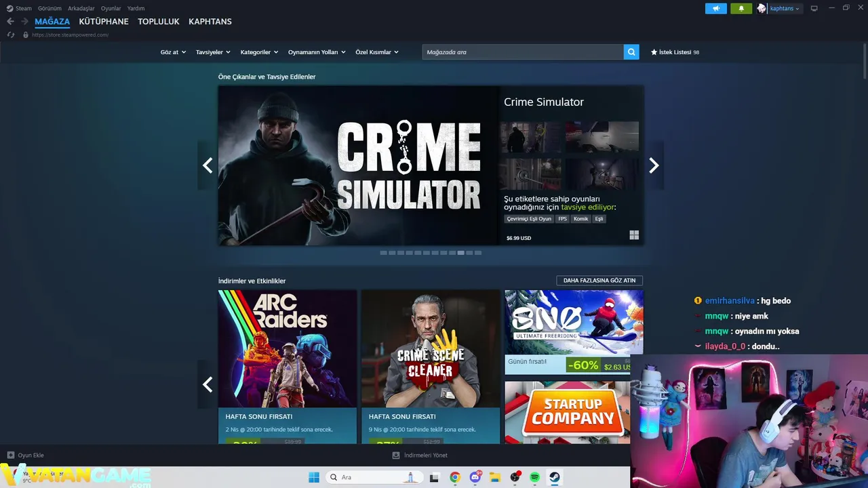Open the Windows Start menu
This screenshot has width=868, height=488.
click(x=314, y=477)
